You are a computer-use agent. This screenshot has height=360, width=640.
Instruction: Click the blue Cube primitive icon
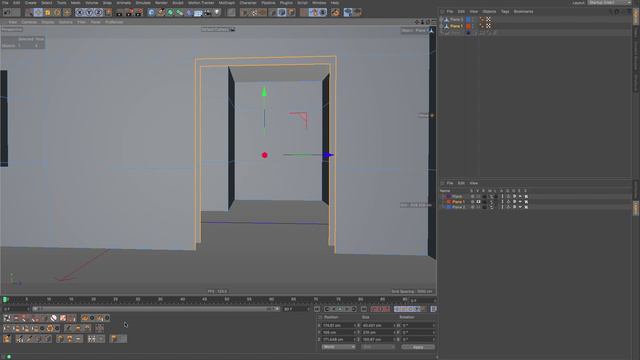151,13
